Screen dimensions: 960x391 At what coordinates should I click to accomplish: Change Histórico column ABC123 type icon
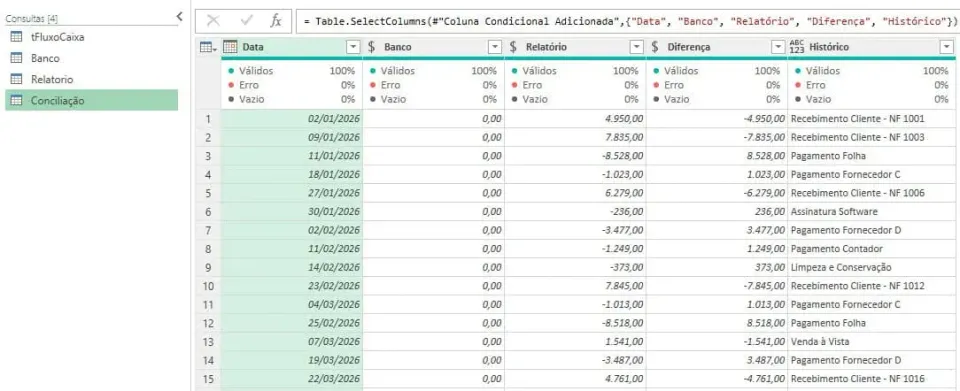(797, 47)
